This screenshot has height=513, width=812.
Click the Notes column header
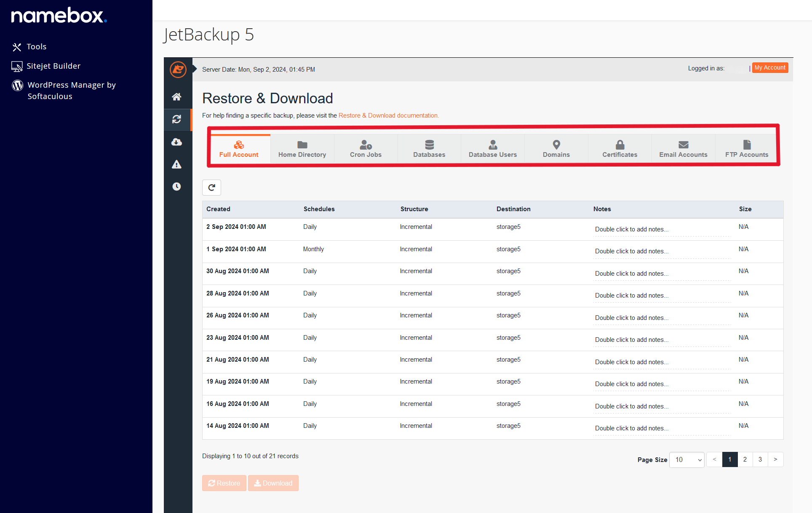pos(602,209)
